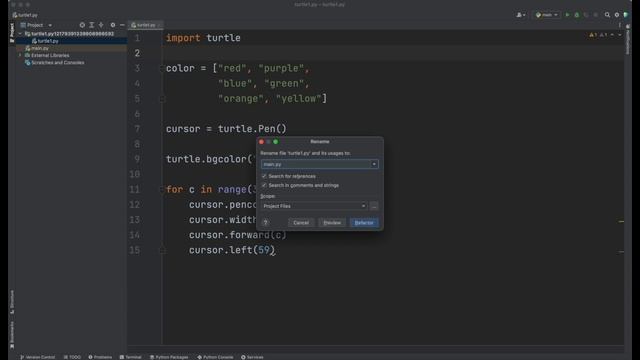This screenshot has height=360, width=640.
Task: Open the user account icon menu
Action: coord(520,15)
